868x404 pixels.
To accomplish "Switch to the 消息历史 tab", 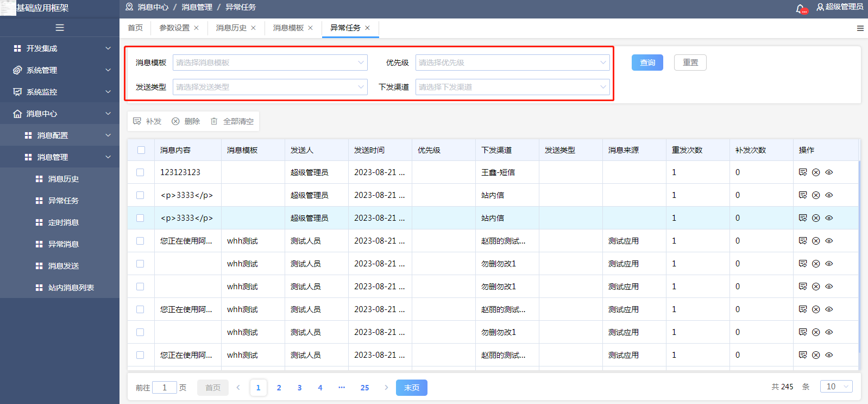I will point(231,28).
